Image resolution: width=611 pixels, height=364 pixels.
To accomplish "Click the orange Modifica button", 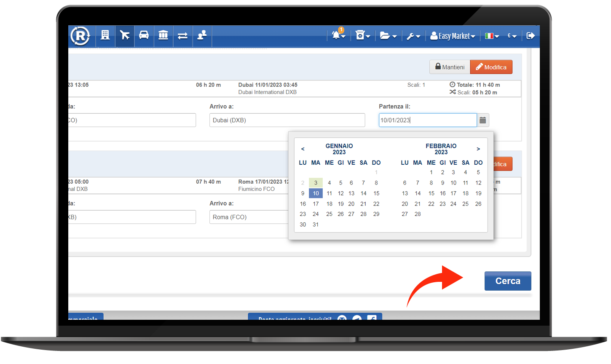I will pos(491,67).
